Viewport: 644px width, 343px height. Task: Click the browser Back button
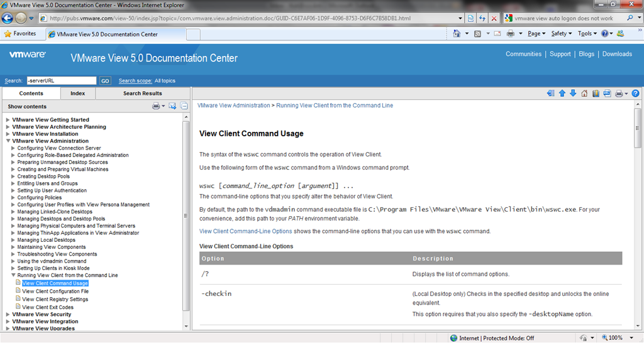(8, 18)
